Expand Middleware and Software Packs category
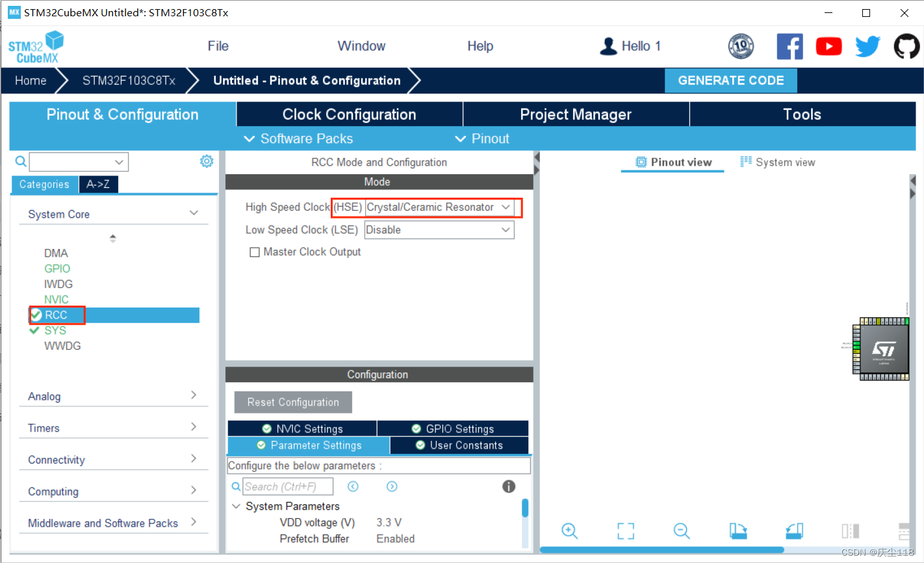Image resolution: width=924 pixels, height=563 pixels. (194, 522)
